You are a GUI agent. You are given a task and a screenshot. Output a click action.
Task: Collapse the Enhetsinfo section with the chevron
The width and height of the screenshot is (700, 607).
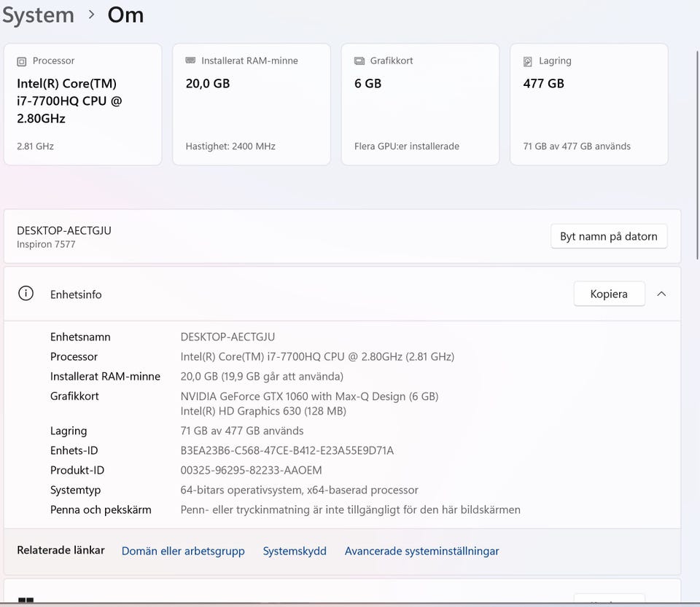[x=661, y=294]
